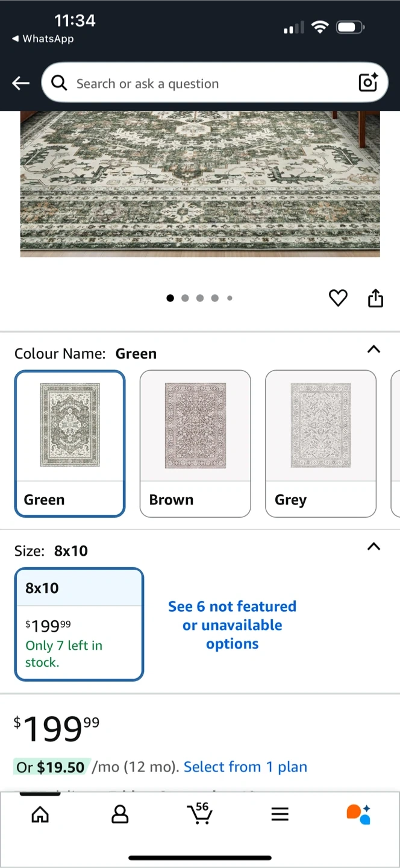Screen dimensions: 400x868
Task: Tap the search magnifier icon
Action: click(x=59, y=83)
